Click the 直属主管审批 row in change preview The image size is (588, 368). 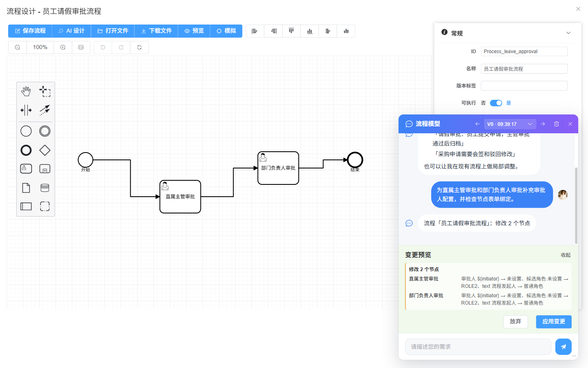[x=489, y=283]
